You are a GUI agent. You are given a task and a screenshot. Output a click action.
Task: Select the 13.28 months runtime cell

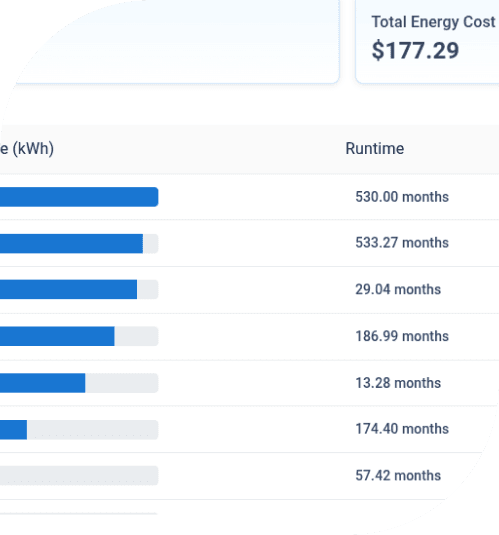(x=398, y=383)
